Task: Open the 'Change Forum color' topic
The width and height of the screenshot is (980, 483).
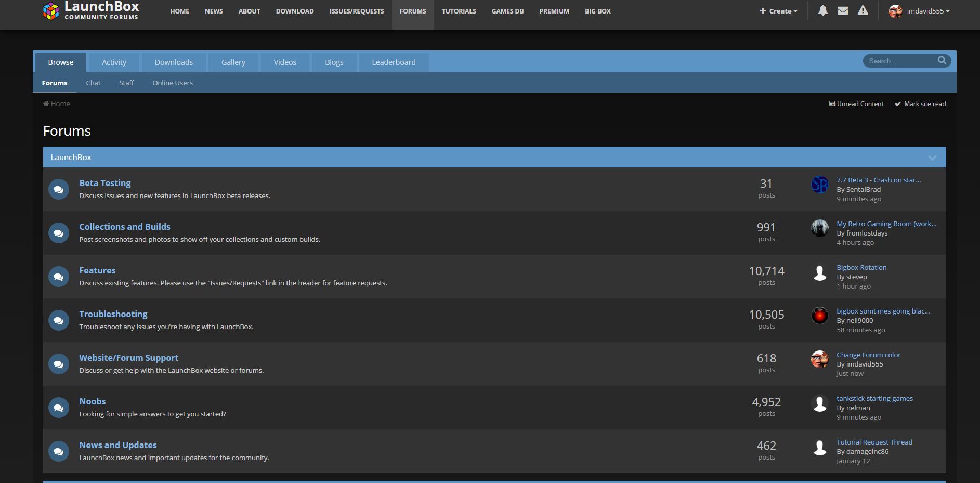Action: [868, 355]
